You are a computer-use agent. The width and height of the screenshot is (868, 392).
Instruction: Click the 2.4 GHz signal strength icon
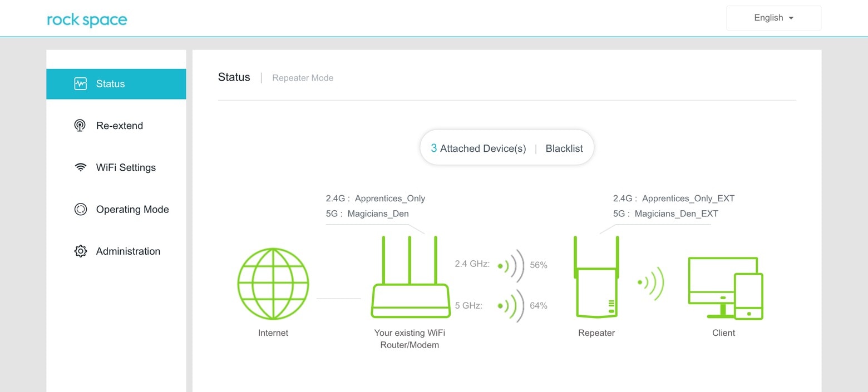pyautogui.click(x=511, y=265)
